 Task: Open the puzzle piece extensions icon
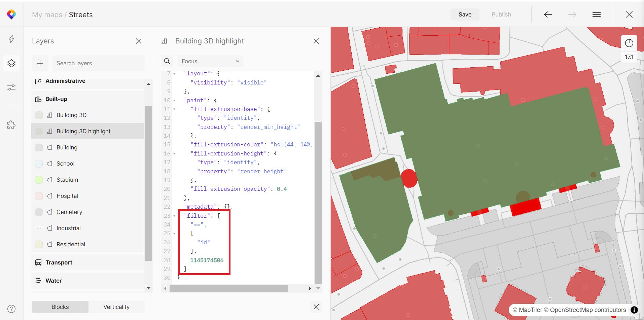pos(11,125)
